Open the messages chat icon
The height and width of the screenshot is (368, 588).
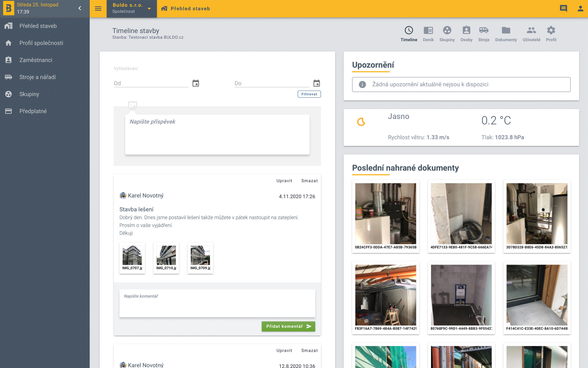tap(563, 9)
